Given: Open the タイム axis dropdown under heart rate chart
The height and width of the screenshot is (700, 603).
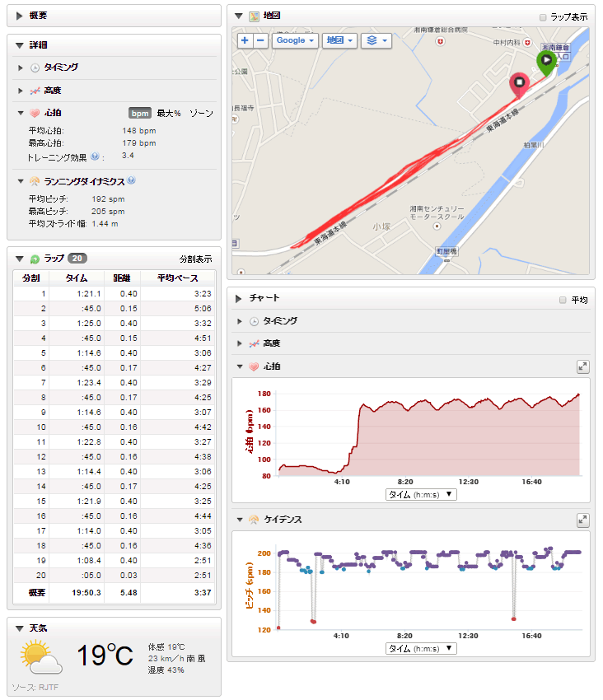Looking at the screenshot, I should coord(421,494).
